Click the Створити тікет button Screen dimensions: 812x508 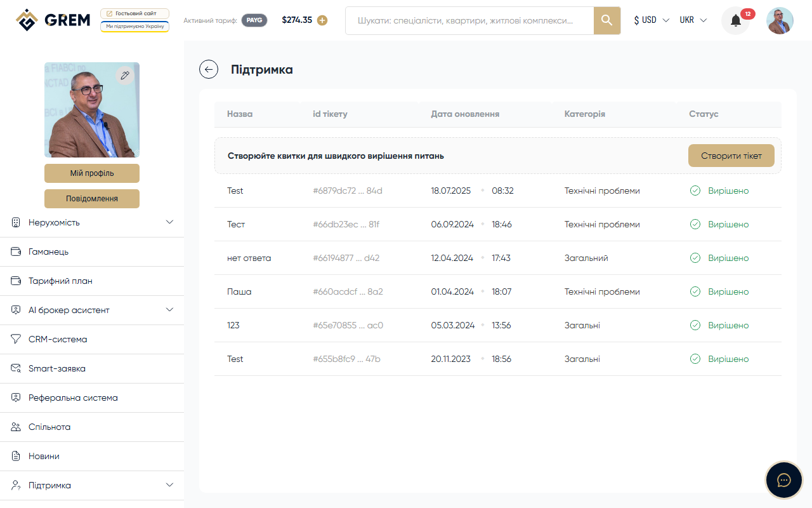731,156
